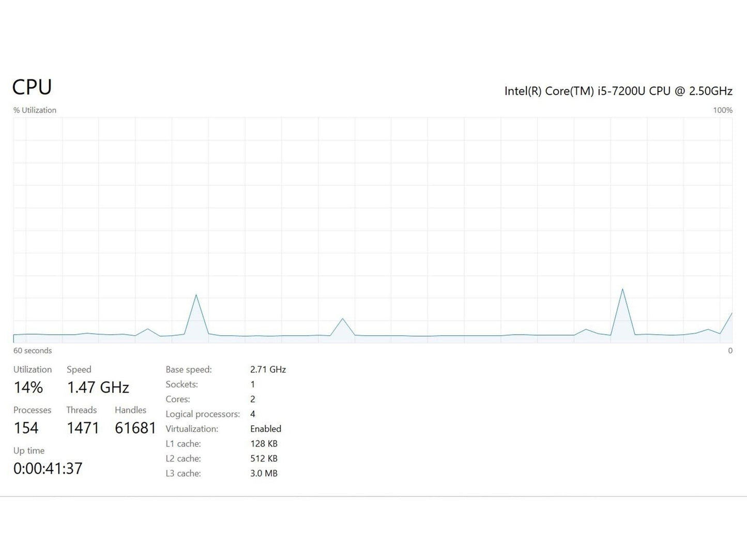Click the 1471 threads count
Image resolution: width=747 pixels, height=560 pixels.
click(x=83, y=428)
